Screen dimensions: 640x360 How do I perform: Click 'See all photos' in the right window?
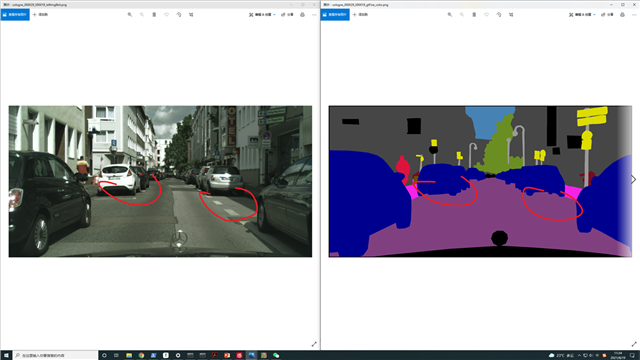(335, 15)
